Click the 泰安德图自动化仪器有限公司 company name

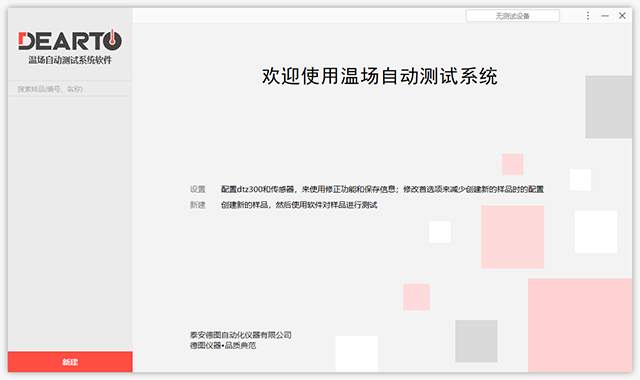click(240, 335)
